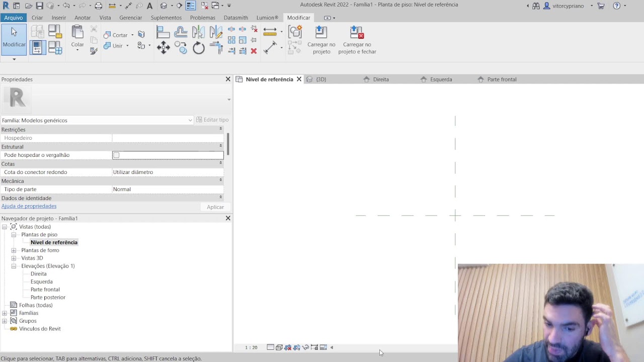Collapse the Elevações (Elevação 1) node
The image size is (644, 362).
14,266
